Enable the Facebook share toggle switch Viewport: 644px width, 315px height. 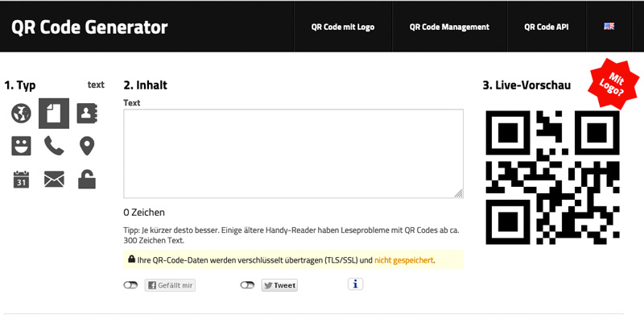click(x=130, y=285)
